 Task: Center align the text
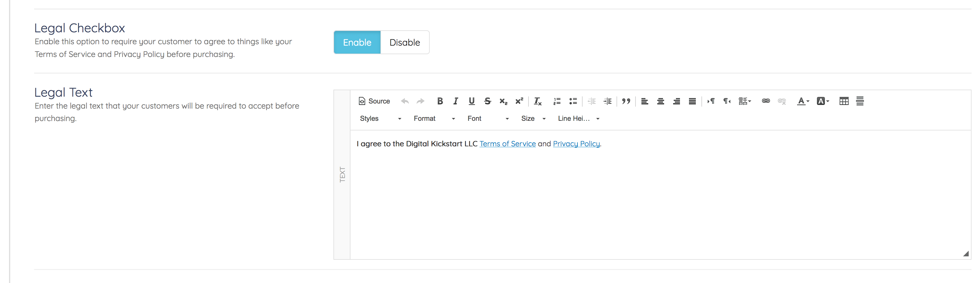[660, 101]
